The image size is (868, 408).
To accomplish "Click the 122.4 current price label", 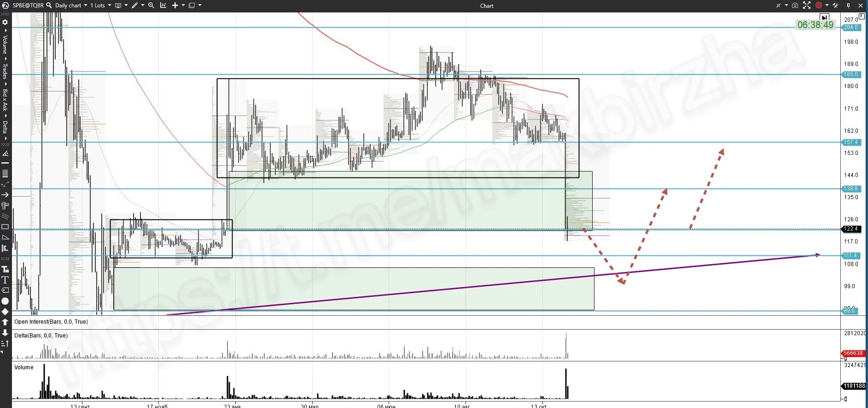I will point(851,229).
